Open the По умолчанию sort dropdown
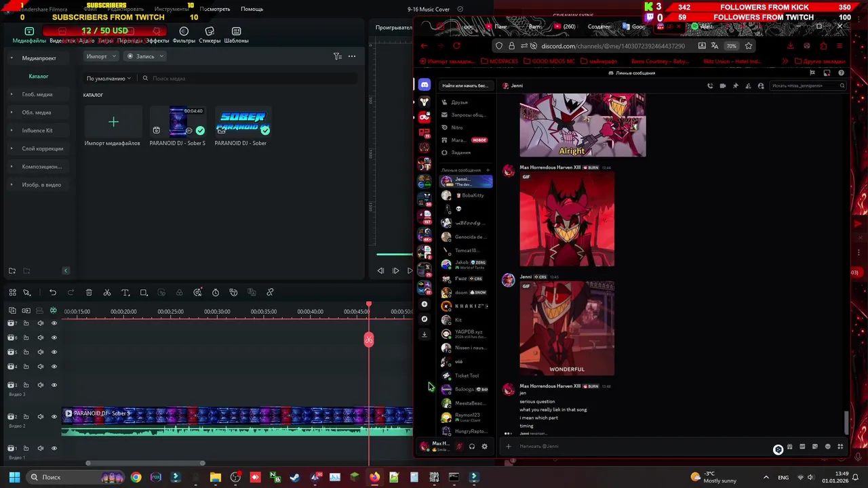 click(x=108, y=79)
